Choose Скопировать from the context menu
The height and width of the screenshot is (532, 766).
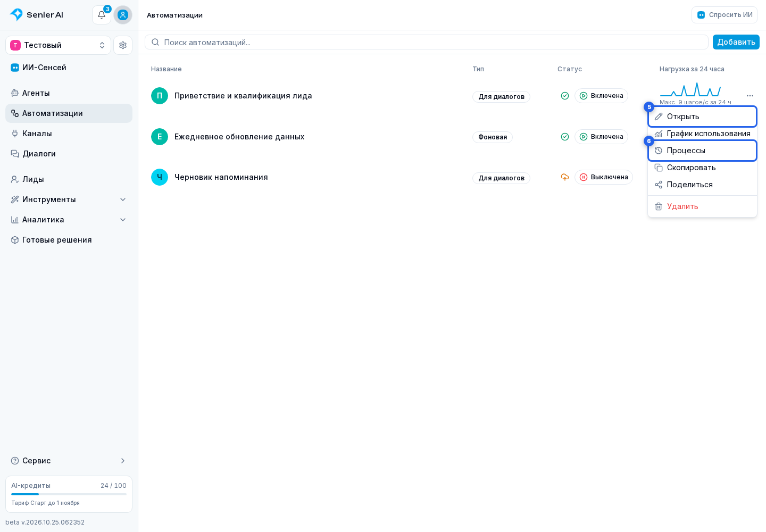pyautogui.click(x=702, y=168)
